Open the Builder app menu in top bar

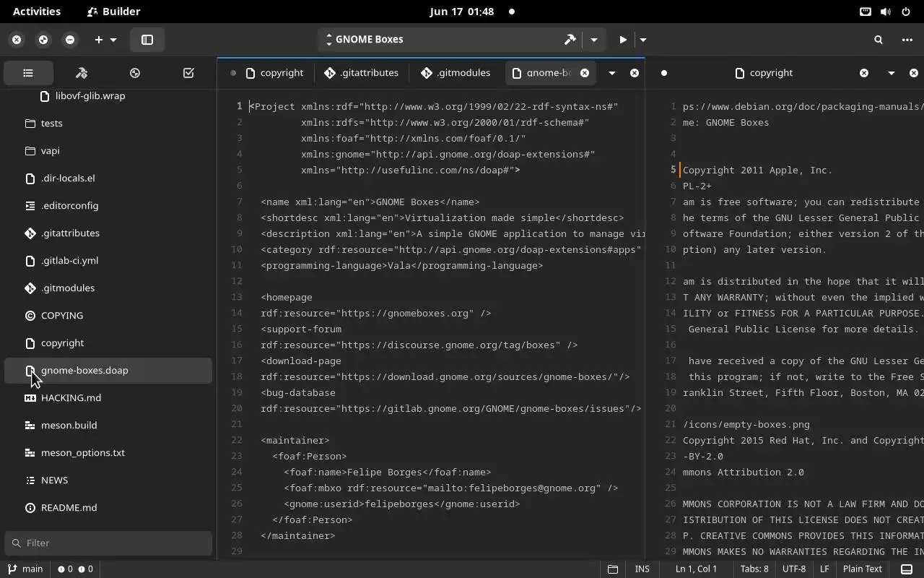pyautogui.click(x=113, y=12)
